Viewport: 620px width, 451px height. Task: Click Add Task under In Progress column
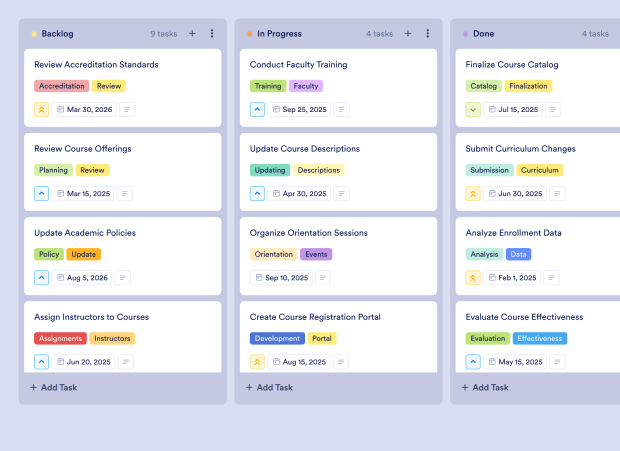pos(269,387)
